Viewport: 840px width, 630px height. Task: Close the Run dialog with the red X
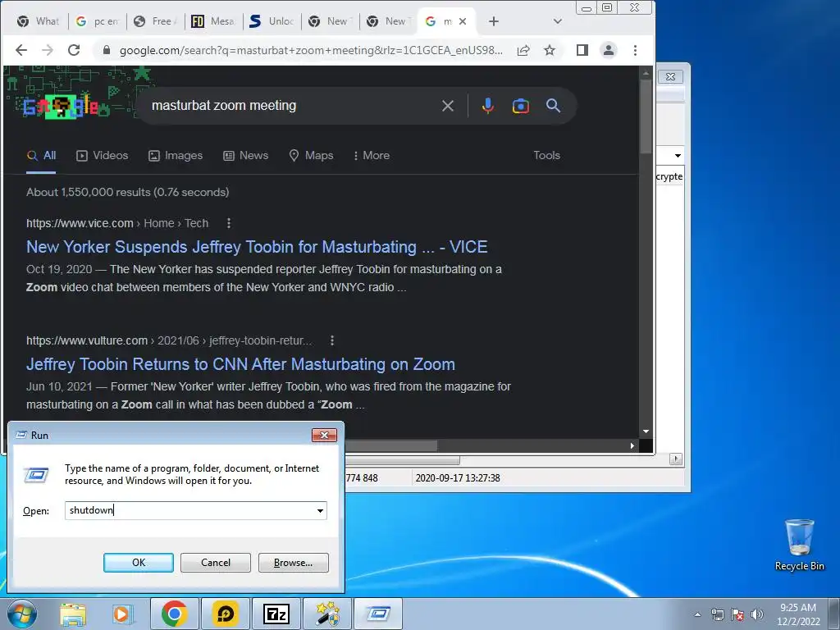324,435
